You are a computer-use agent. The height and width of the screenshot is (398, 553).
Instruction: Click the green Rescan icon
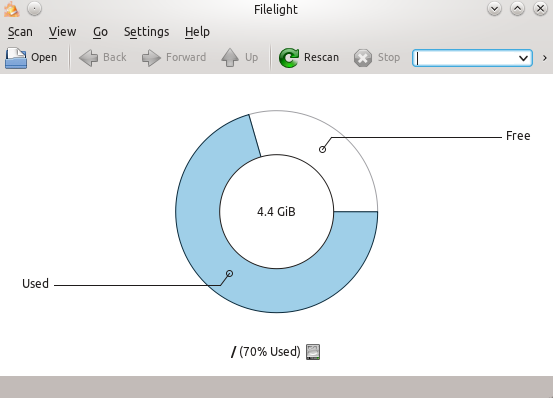coord(289,58)
